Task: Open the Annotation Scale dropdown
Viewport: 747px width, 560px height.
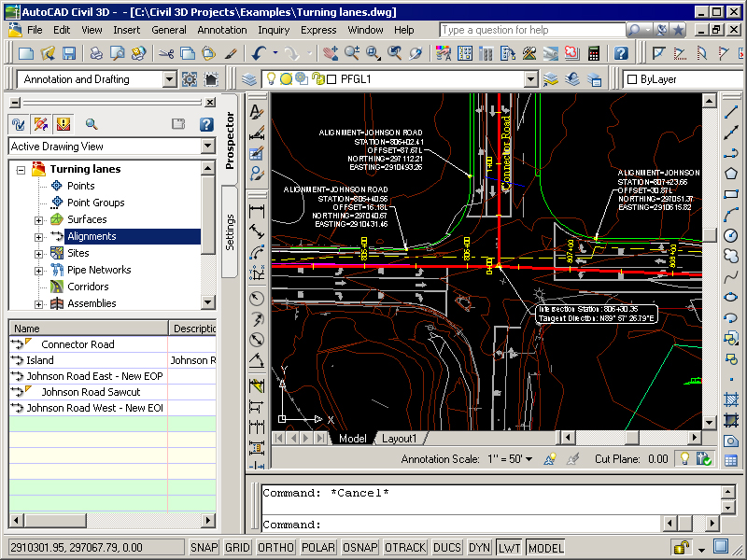Action: click(529, 459)
